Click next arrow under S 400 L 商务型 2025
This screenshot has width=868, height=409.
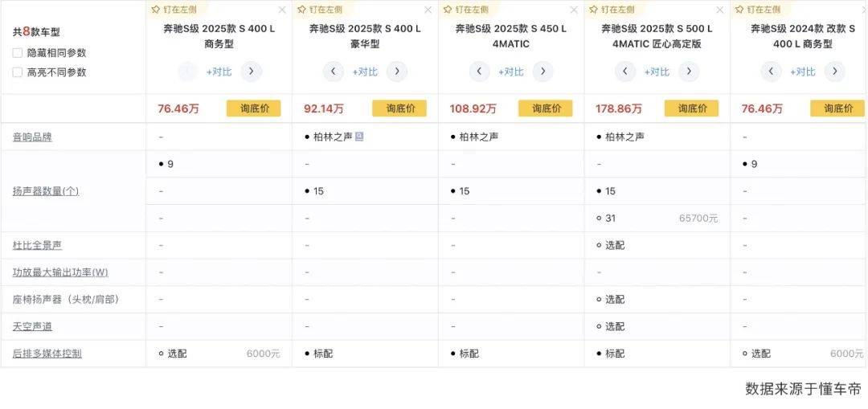[251, 72]
